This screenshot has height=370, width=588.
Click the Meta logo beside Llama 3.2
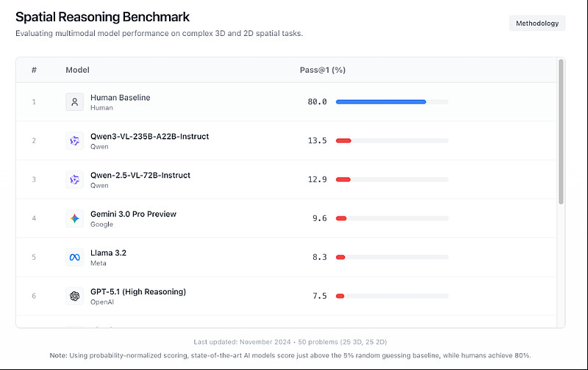click(74, 258)
